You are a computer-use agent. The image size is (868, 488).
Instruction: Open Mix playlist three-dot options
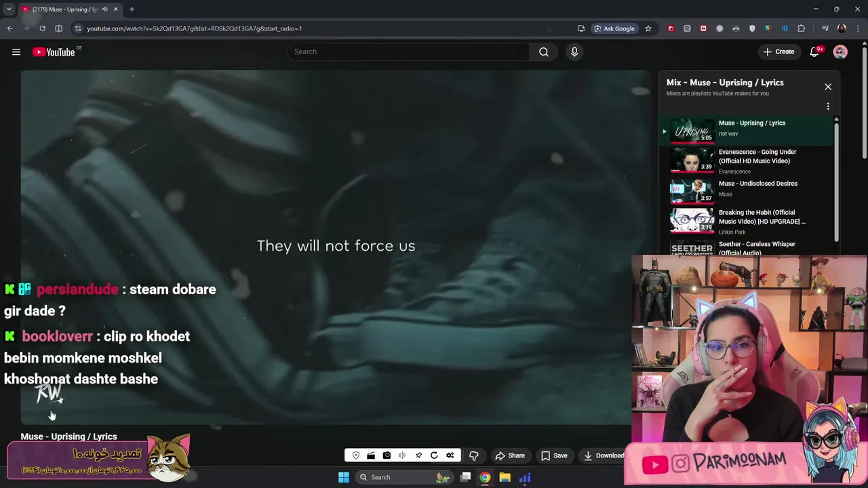(x=828, y=106)
